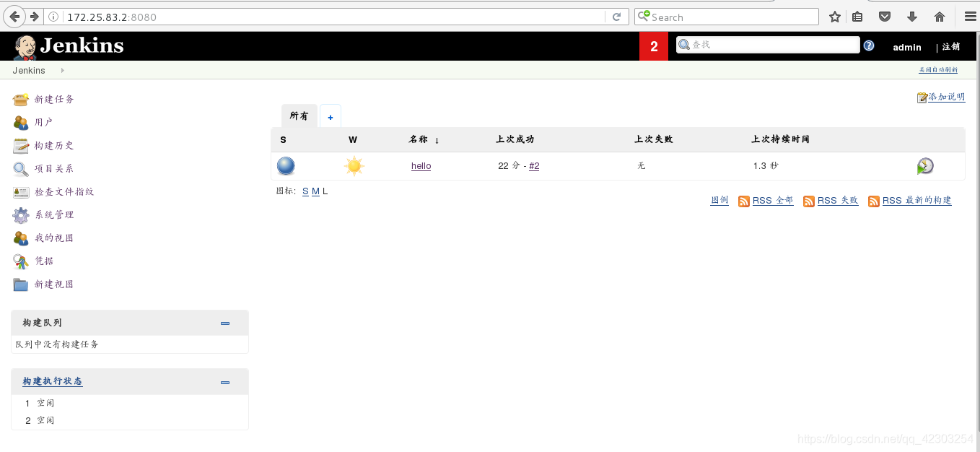The width and height of the screenshot is (980, 452).
Task: Click the 构建历史 link text
Action: 54,145
